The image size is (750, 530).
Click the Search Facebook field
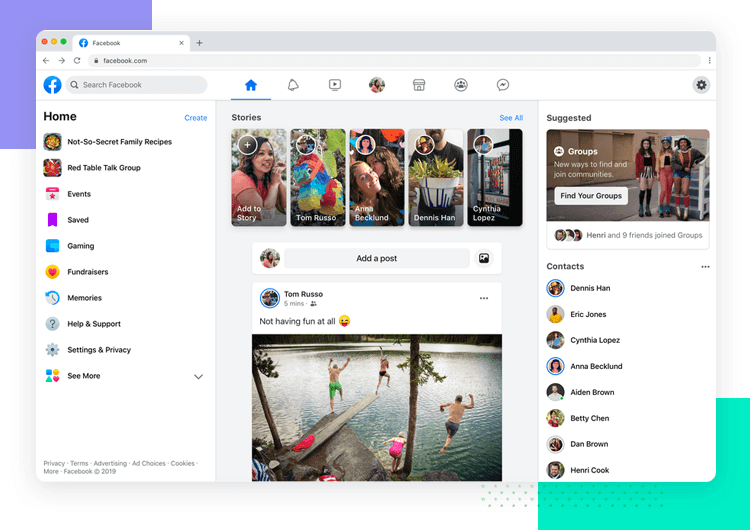[x=136, y=85]
